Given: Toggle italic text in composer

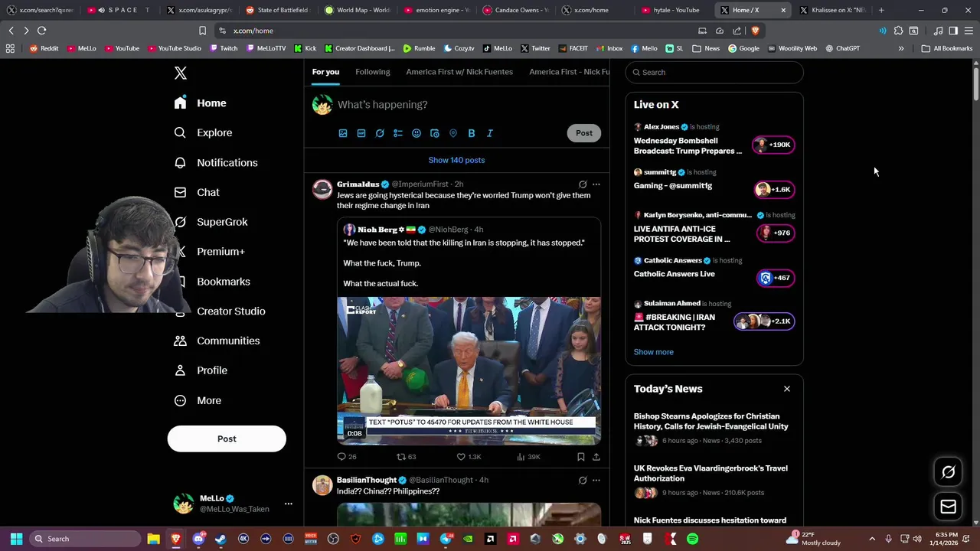Looking at the screenshot, I should [490, 133].
